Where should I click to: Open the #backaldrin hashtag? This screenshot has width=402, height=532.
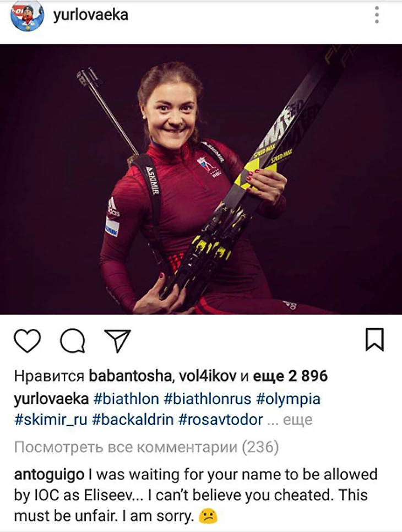coord(133,420)
